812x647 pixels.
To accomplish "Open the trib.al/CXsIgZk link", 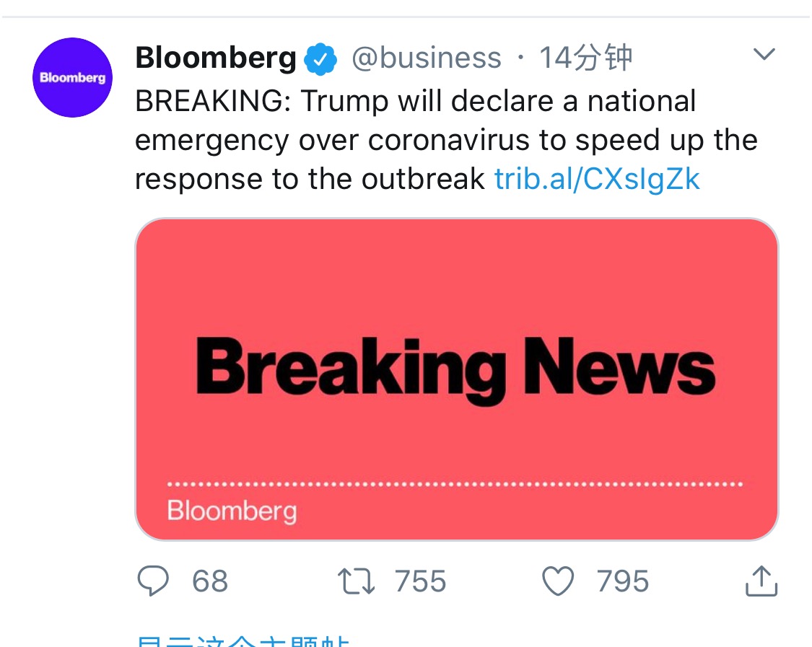I will [597, 179].
